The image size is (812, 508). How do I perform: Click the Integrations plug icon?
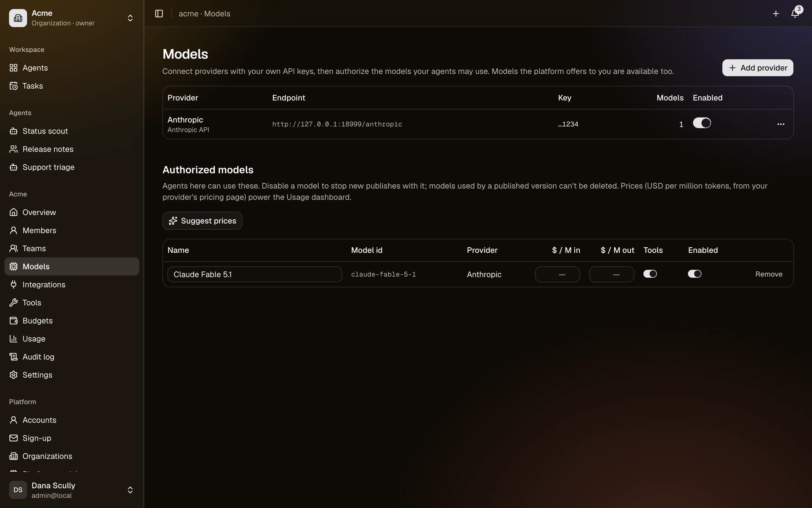point(14,284)
